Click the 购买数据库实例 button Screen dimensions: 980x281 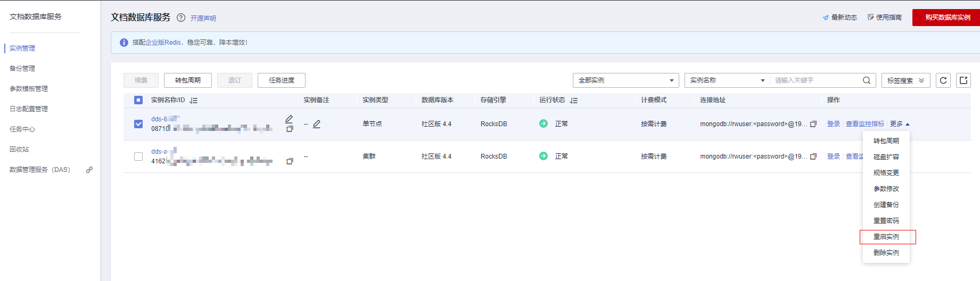point(947,18)
